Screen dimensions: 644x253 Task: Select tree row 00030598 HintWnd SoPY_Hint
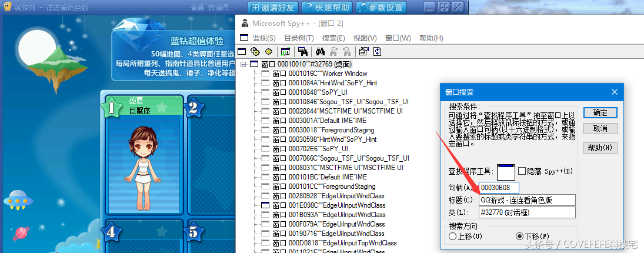(325, 139)
